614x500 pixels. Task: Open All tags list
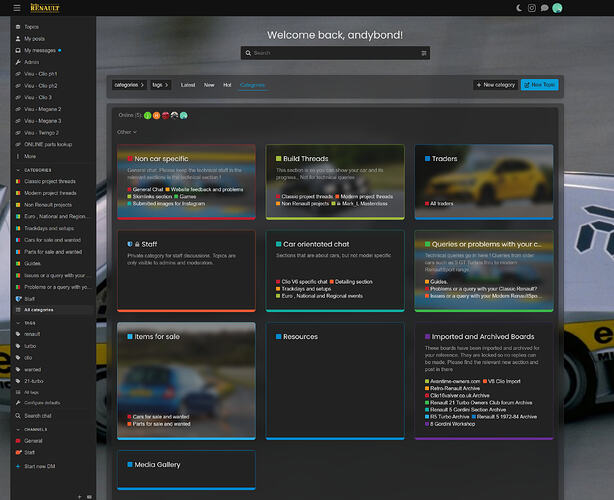point(31,392)
